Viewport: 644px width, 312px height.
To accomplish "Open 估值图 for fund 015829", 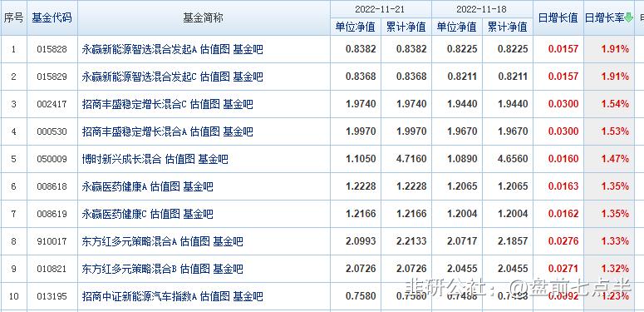I will [x=214, y=77].
